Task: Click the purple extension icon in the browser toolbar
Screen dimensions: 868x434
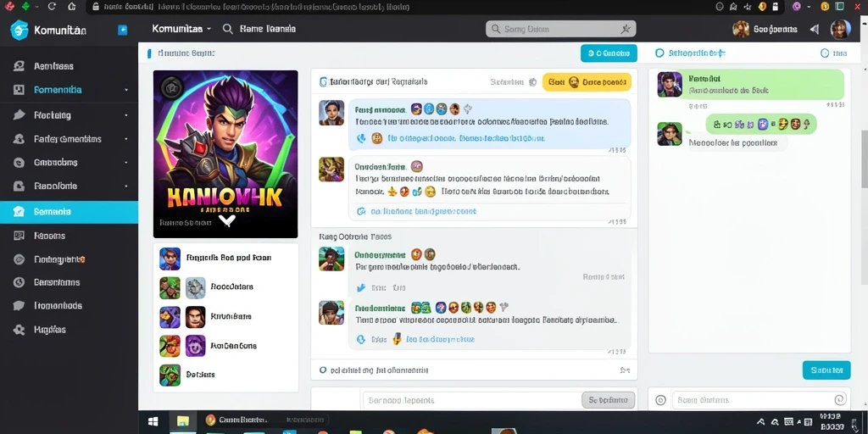Action: [x=797, y=7]
